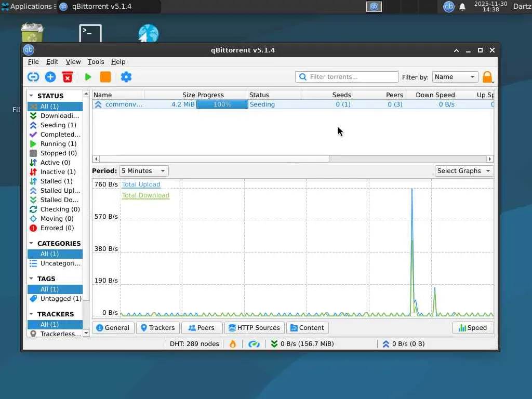Image resolution: width=532 pixels, height=399 pixels.
Task: Click the DHT: 289 nodes status text
Action: (x=194, y=344)
